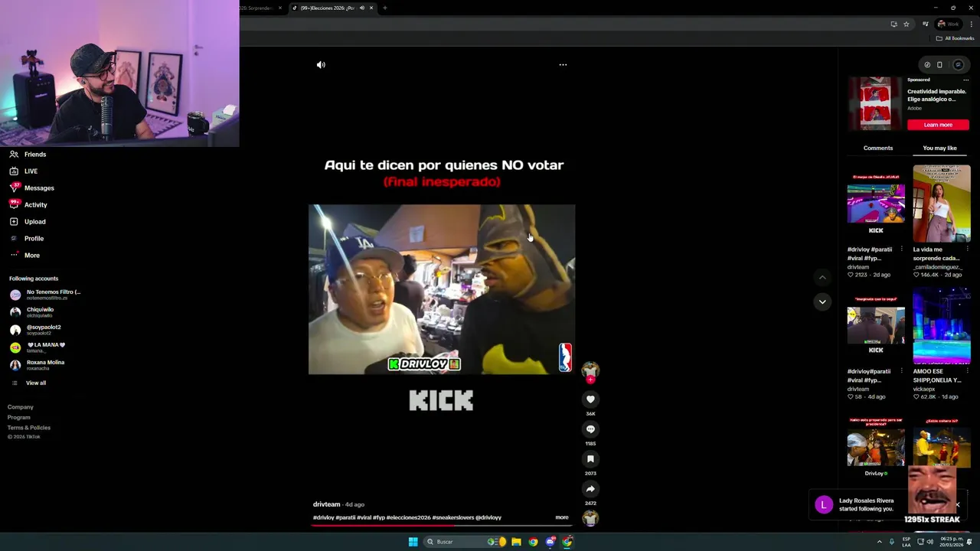
Task: Open Chrome media controls icon
Action: (x=926, y=24)
